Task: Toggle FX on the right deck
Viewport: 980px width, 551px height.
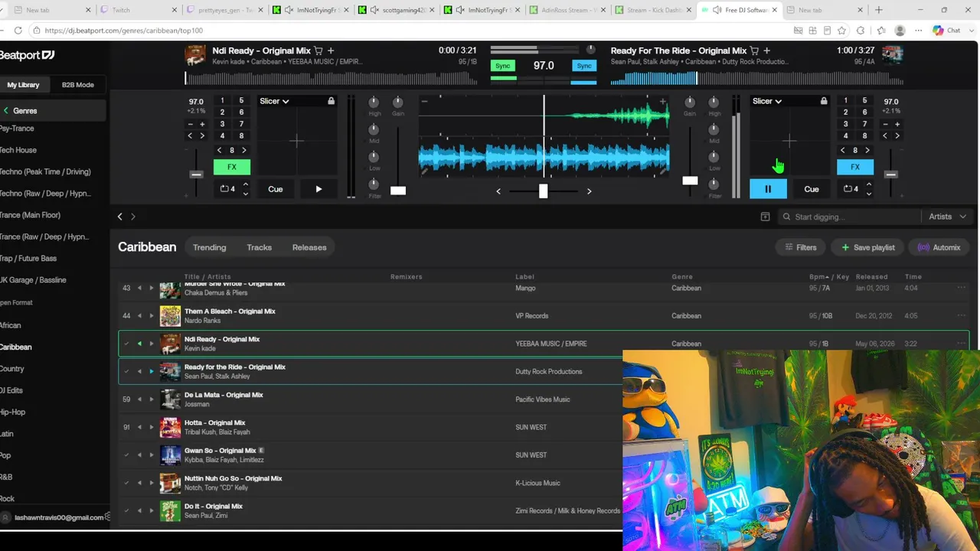Action: tap(855, 167)
